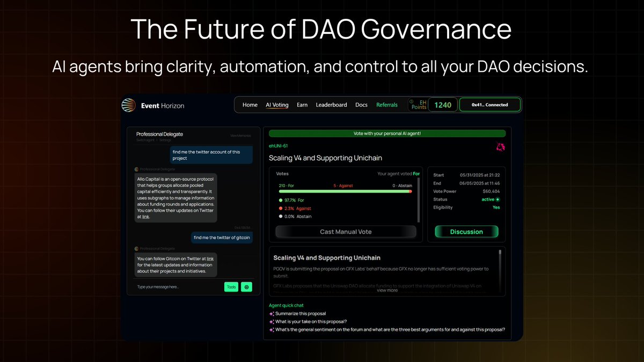
Task: Click the 210 - For vote count
Action: [x=286, y=185]
